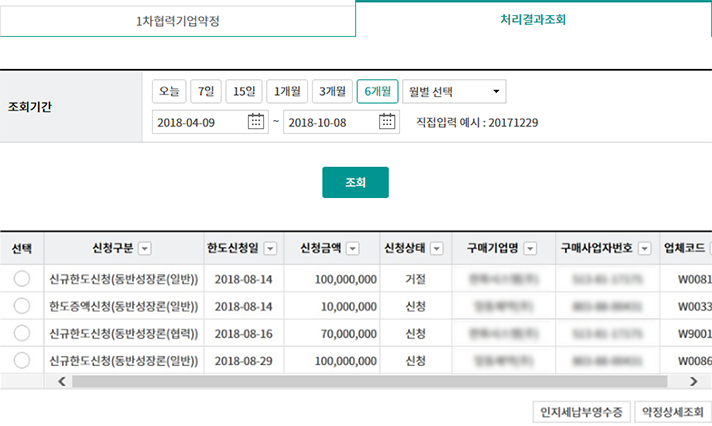
Task: Open the end date calendar picker
Action: (388, 122)
